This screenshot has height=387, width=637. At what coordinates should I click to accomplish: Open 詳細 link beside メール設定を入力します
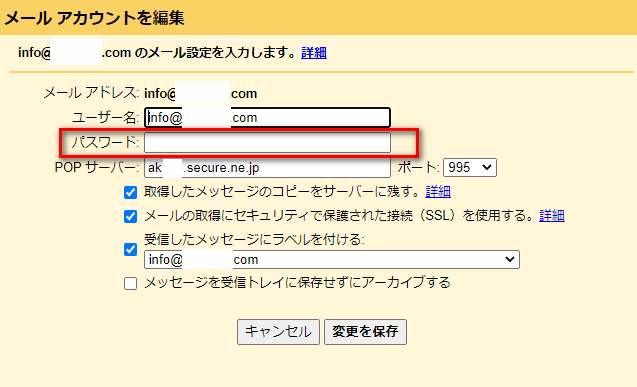314,53
